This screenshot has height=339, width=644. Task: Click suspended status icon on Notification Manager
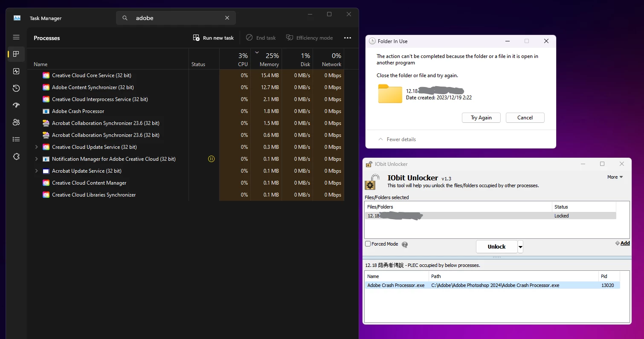coord(211,159)
